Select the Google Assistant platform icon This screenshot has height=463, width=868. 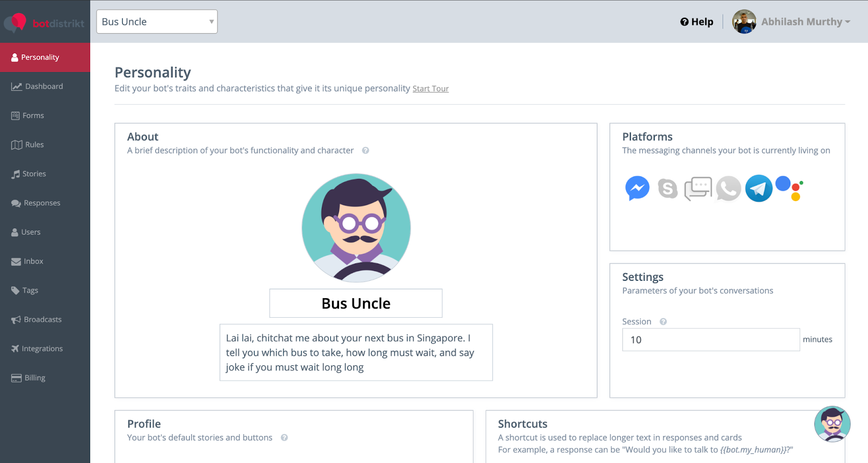click(x=789, y=189)
